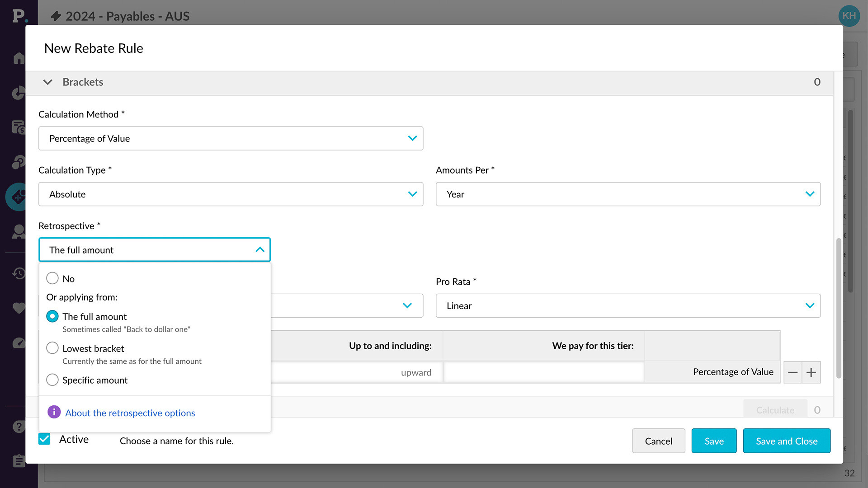The image size is (868, 488).
Task: Open the pie chart reports icon
Action: point(19,93)
